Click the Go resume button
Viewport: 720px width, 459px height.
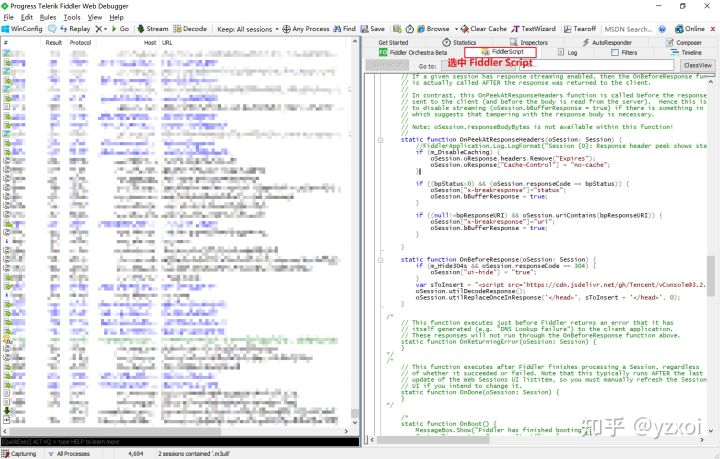click(x=120, y=28)
